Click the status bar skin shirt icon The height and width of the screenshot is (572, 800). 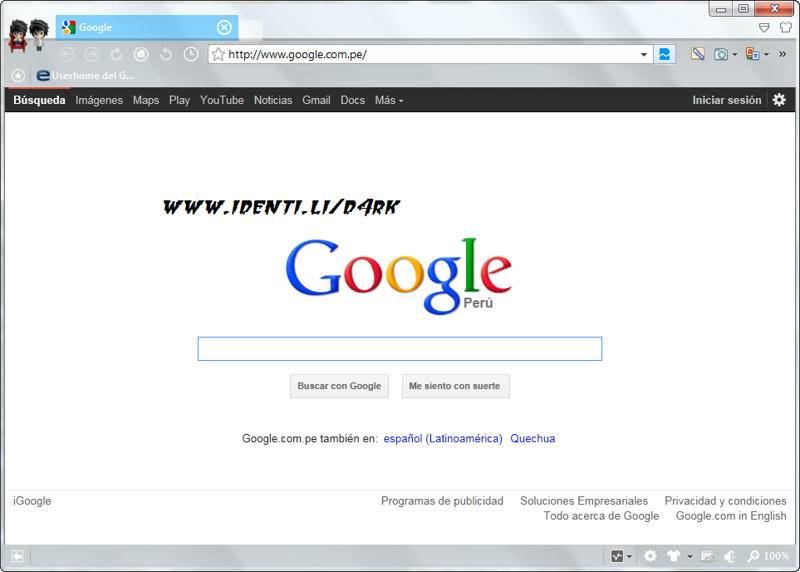pos(673,556)
